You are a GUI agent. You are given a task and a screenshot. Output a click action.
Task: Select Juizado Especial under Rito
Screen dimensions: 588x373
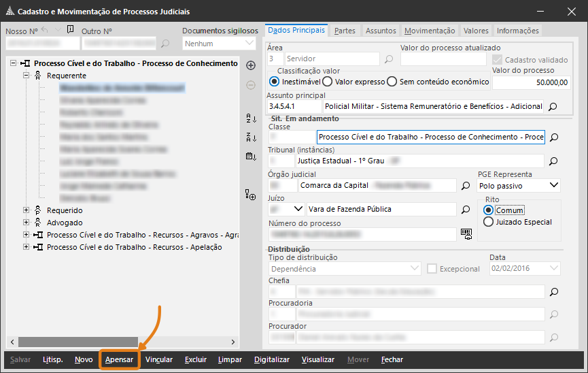488,222
